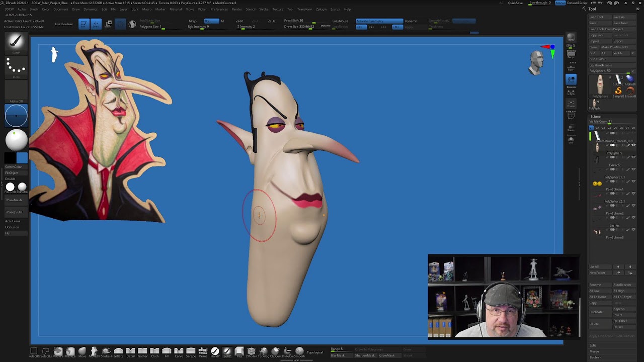Select the V2 visibility set
Viewport: 644px width, 362px height.
[597, 128]
